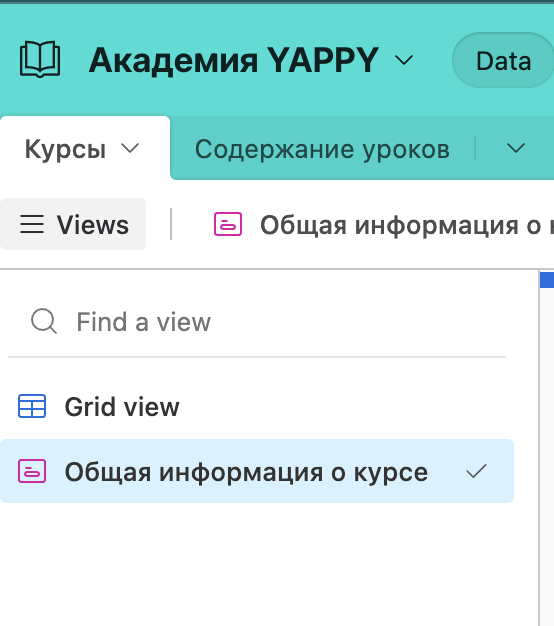This screenshot has width=554, height=626.
Task: Expand the Курсы table options chevron
Action: point(130,149)
